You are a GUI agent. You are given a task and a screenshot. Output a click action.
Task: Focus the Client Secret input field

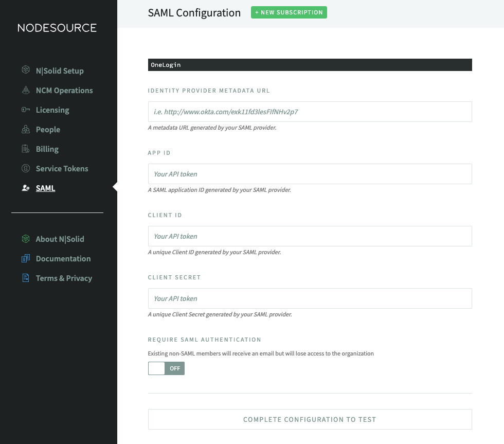310,298
